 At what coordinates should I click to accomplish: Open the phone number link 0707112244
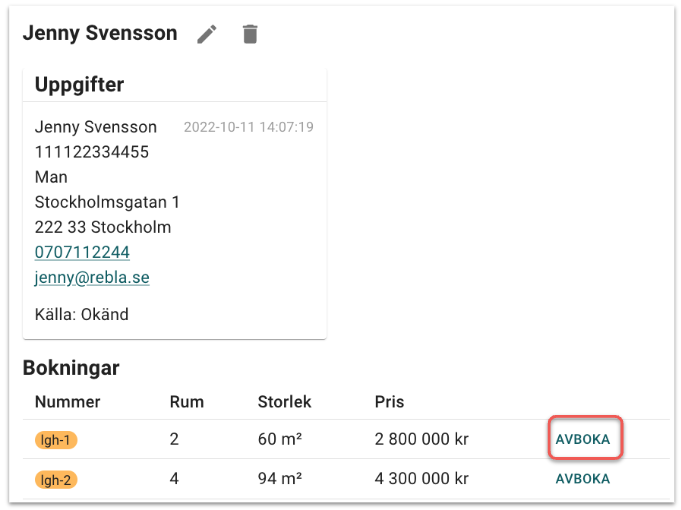(x=82, y=252)
